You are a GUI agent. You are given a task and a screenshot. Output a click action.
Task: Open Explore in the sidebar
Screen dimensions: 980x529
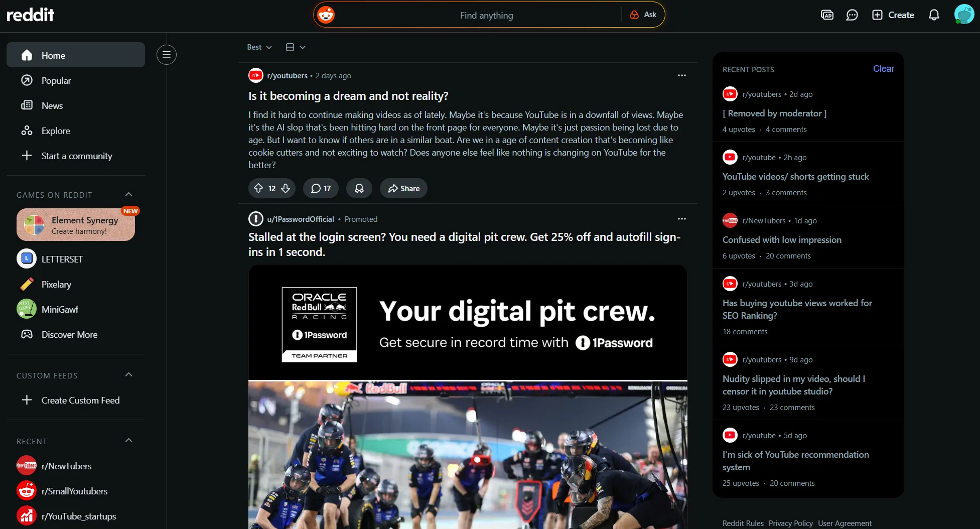coord(76,130)
